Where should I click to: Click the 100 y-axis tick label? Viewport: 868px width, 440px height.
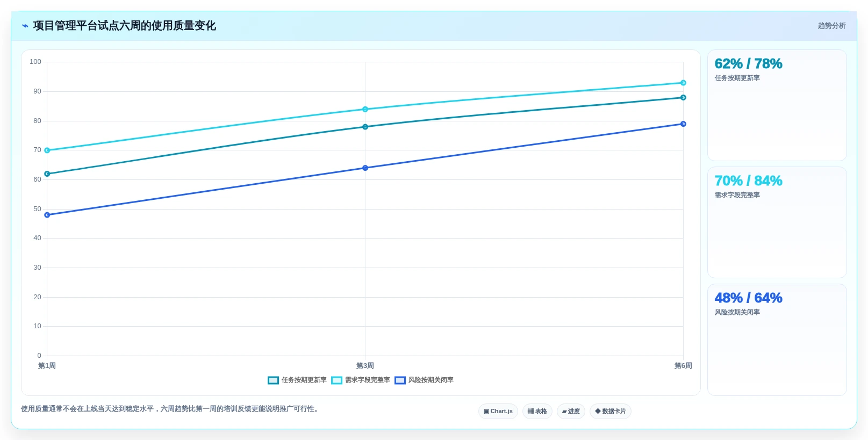coord(35,62)
